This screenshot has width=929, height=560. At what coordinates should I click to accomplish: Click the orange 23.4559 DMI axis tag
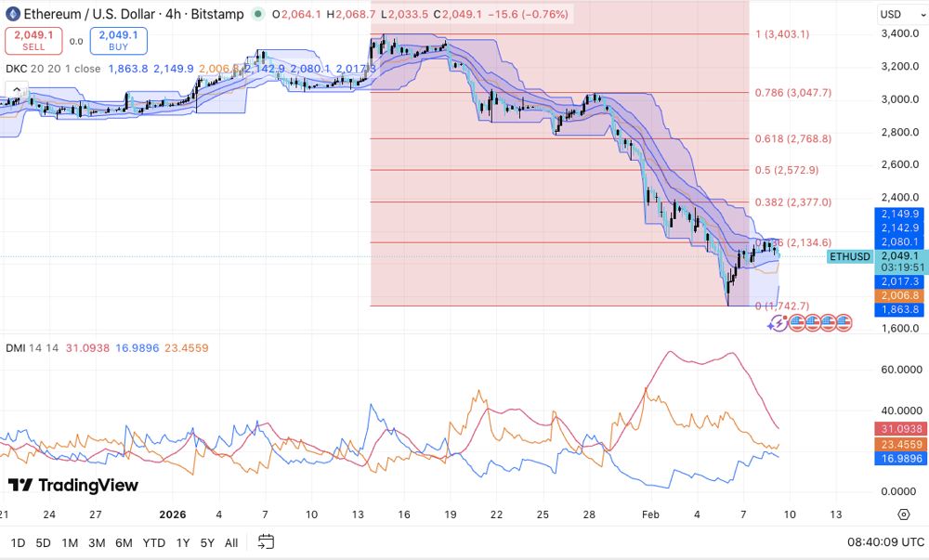pos(900,444)
